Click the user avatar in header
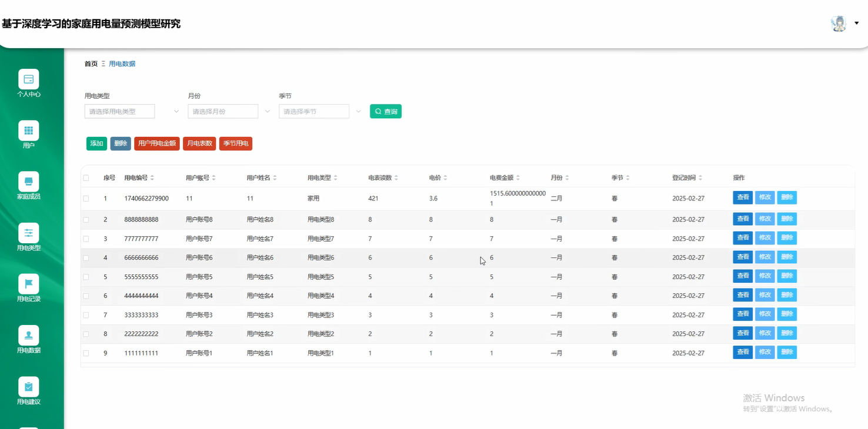Screen dimensions: 868x429 838,24
